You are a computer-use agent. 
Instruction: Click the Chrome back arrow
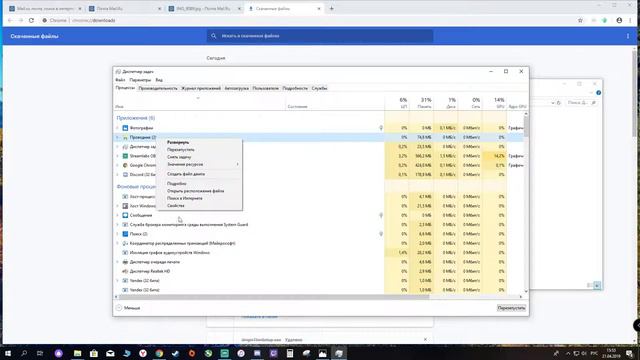point(10,20)
